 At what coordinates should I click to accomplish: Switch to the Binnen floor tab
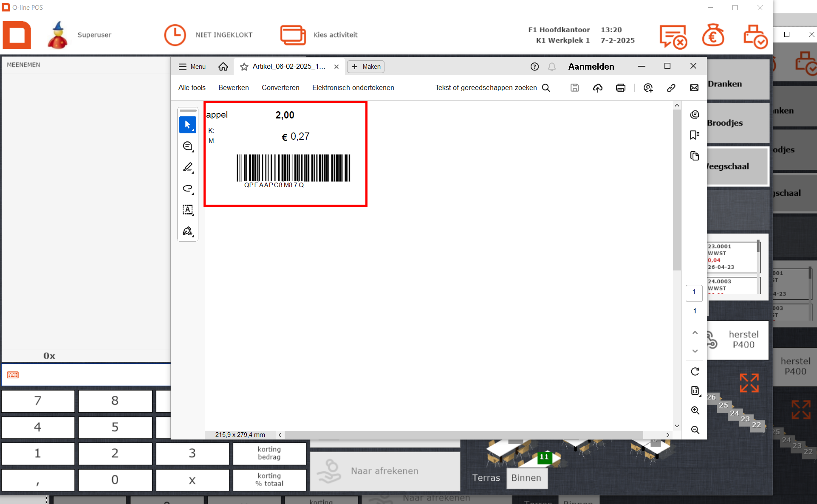pyautogui.click(x=526, y=478)
